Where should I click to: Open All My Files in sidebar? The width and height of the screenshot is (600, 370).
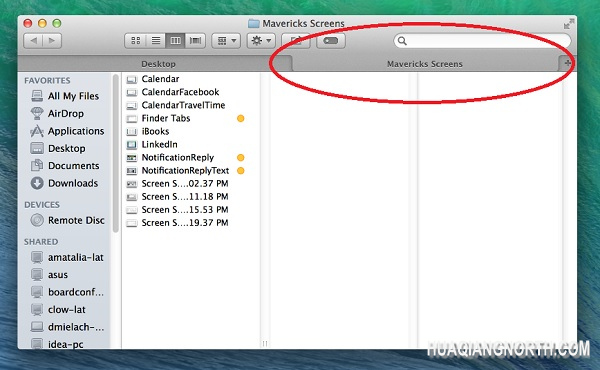click(x=65, y=96)
